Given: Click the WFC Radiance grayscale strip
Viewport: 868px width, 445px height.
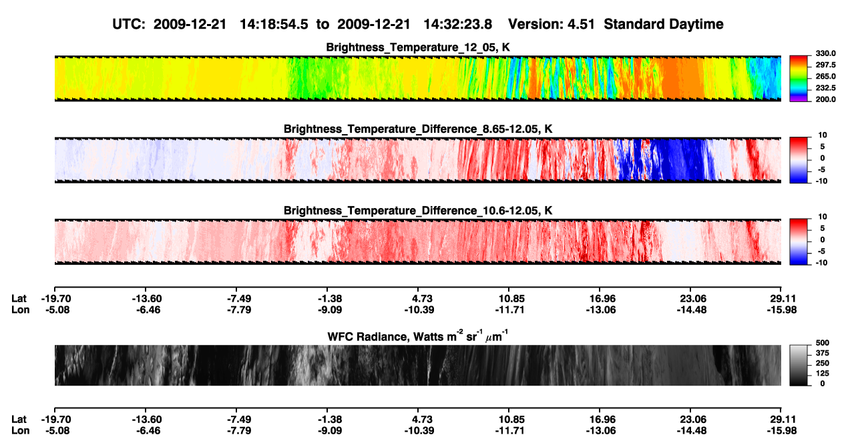Looking at the screenshot, I should 417,365.
